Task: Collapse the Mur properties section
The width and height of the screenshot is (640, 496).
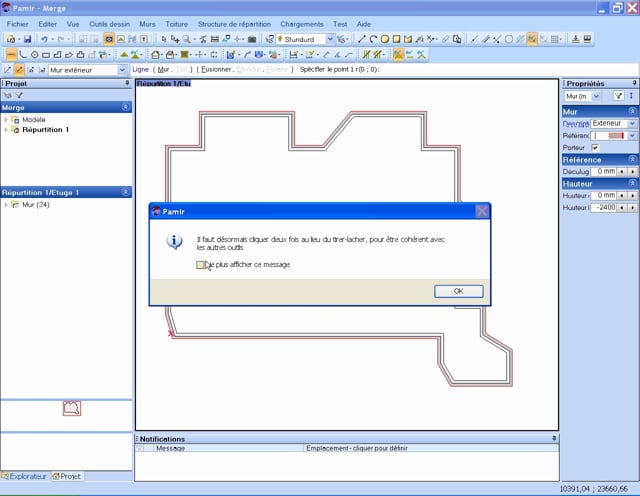Action: pos(632,111)
